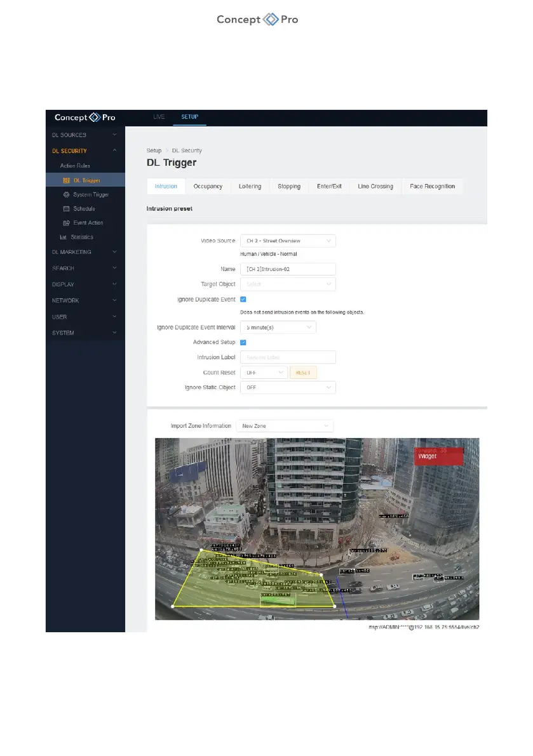Click the top-left zone vertex handle
533x756 pixels.
pos(201,550)
